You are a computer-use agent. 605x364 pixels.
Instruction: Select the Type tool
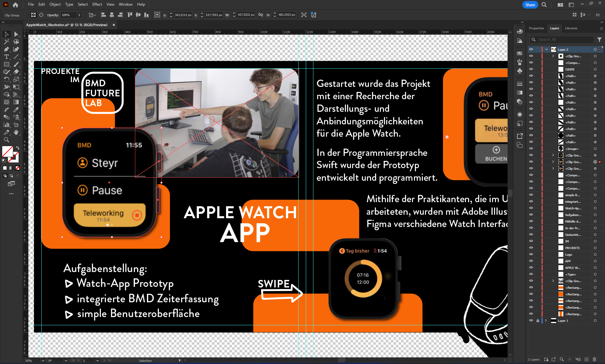pyautogui.click(x=7, y=57)
